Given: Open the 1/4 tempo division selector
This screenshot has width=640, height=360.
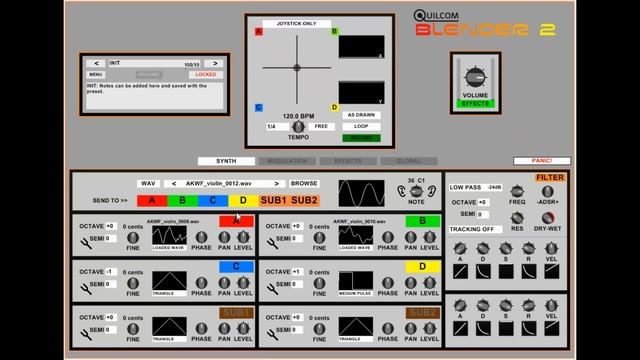Looking at the screenshot, I should pyautogui.click(x=278, y=127).
